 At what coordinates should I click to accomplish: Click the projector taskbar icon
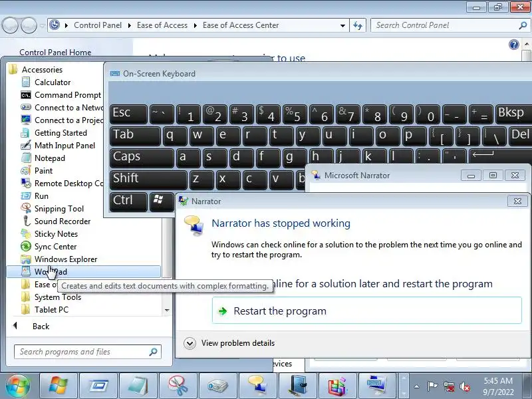click(218, 386)
